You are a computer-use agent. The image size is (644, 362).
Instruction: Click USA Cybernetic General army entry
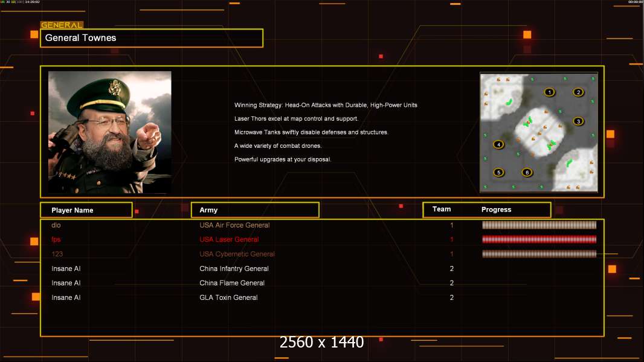(237, 254)
